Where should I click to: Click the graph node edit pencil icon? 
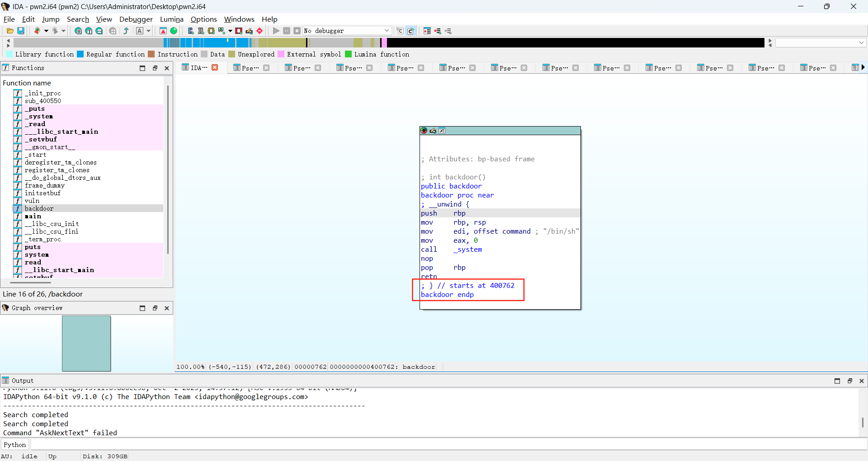click(433, 131)
